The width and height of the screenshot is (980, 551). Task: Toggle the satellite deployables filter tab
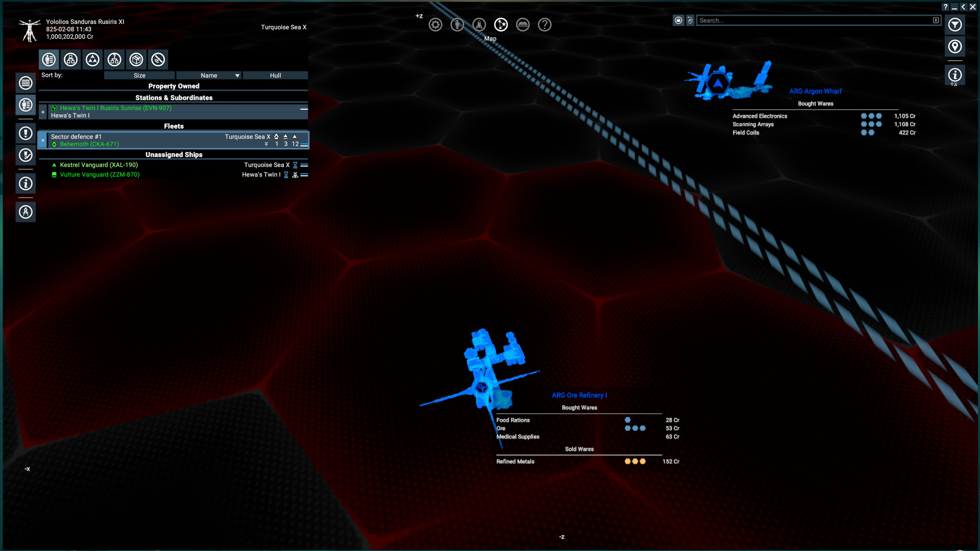pyautogui.click(x=158, y=60)
